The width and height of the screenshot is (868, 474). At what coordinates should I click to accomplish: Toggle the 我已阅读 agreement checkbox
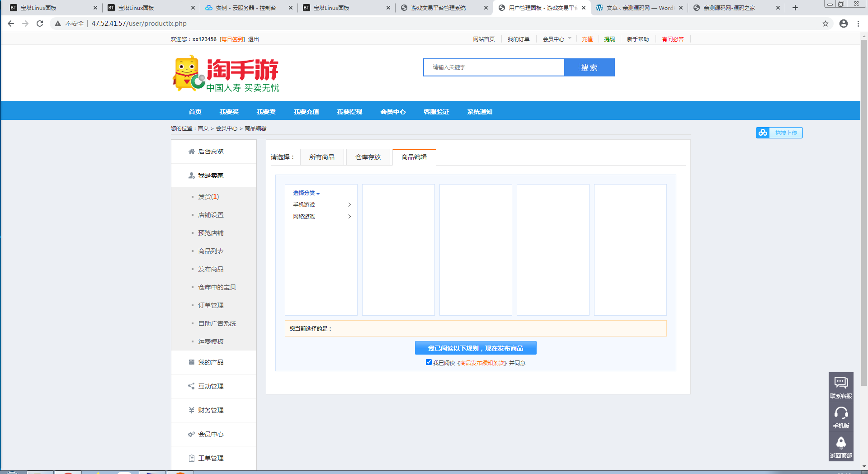pyautogui.click(x=429, y=362)
